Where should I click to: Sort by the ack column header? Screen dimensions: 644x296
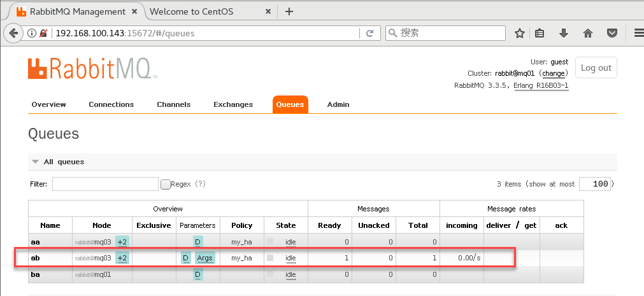(x=561, y=225)
